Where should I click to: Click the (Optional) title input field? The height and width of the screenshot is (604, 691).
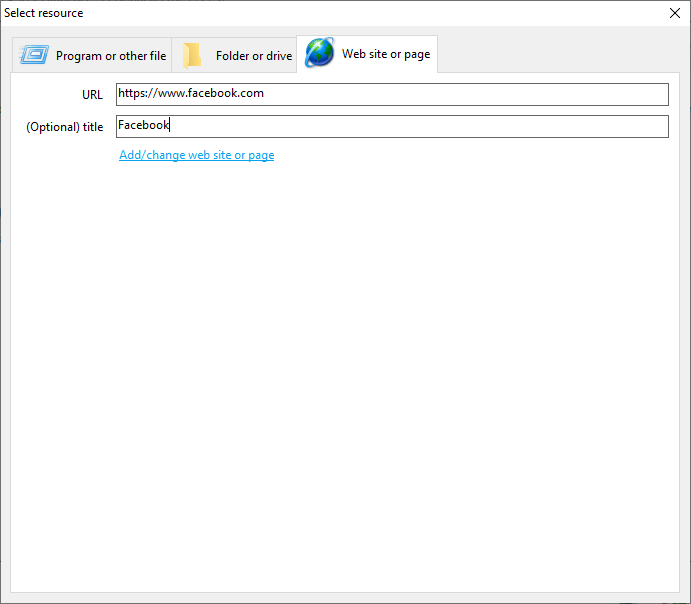click(x=392, y=126)
